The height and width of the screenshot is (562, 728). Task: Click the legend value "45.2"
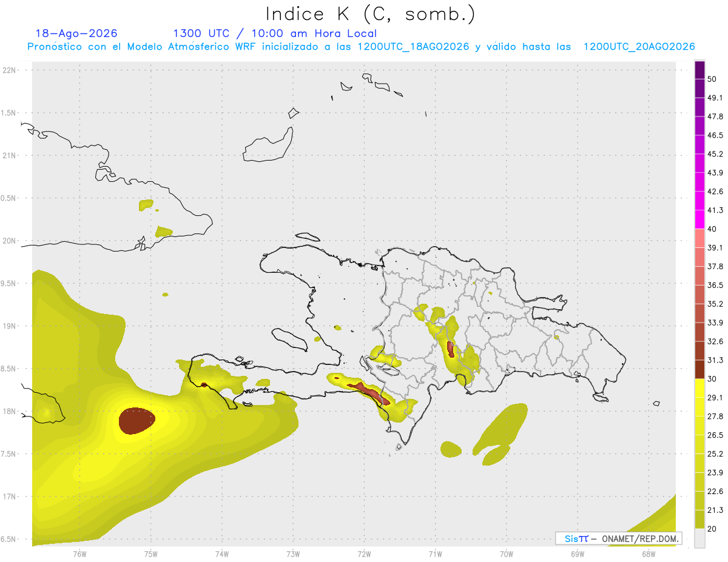click(x=715, y=154)
